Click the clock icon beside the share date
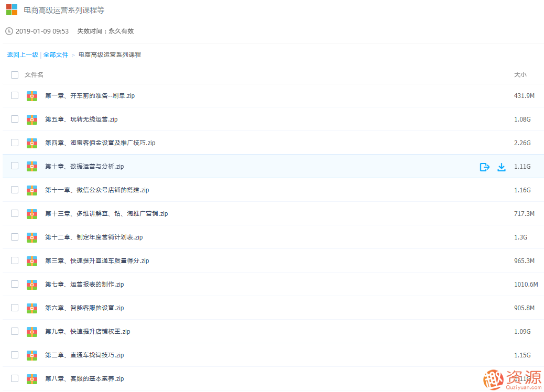This screenshot has width=544, height=392. point(9,31)
